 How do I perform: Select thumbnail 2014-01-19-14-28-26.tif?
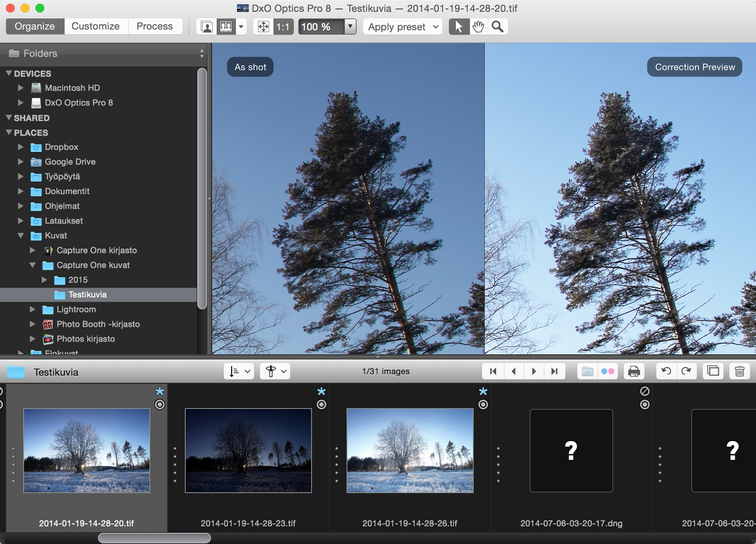coord(410,450)
